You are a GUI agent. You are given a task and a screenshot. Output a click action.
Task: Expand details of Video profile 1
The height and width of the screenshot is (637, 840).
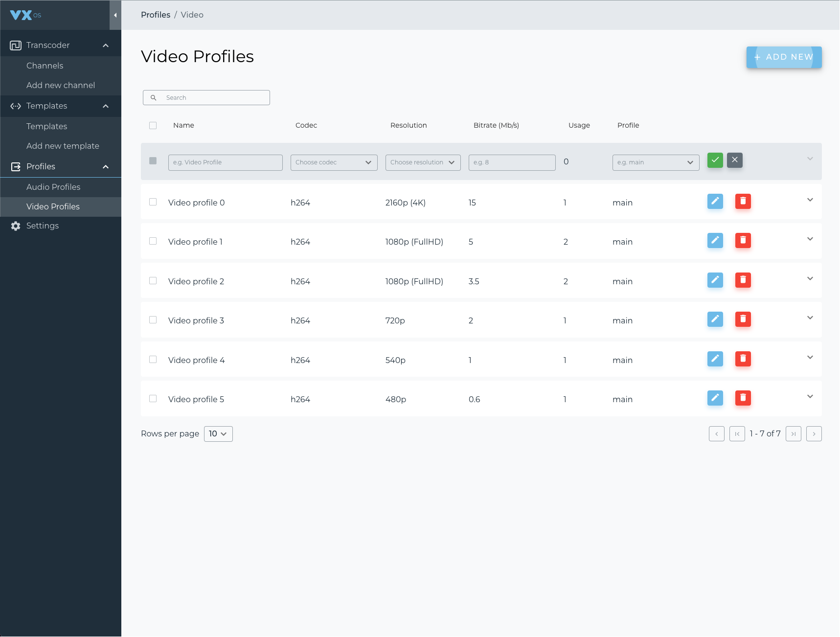pyautogui.click(x=810, y=239)
